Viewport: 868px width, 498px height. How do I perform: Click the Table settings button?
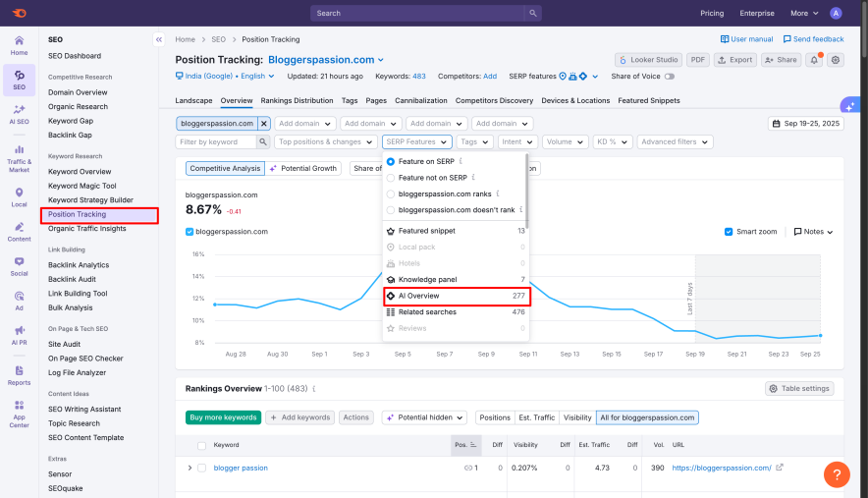(x=799, y=389)
